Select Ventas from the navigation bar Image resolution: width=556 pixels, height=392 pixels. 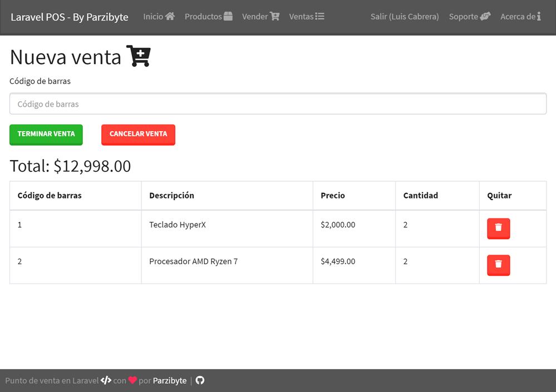(301, 16)
